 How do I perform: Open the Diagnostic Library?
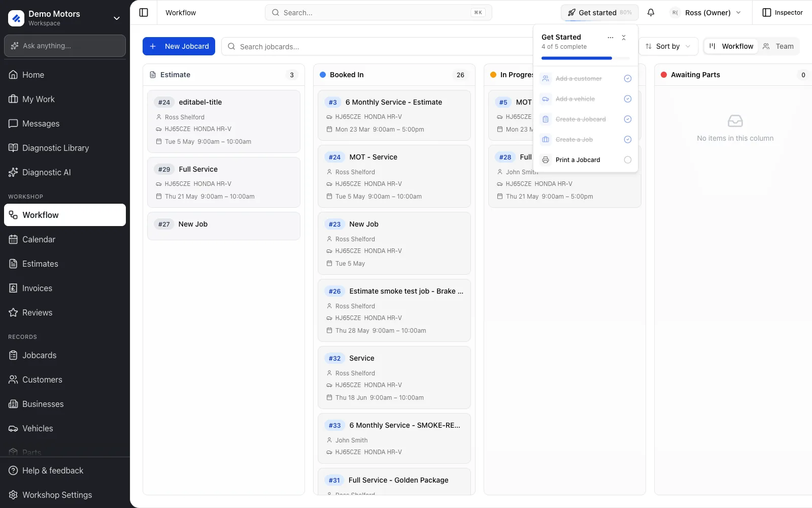65,148
